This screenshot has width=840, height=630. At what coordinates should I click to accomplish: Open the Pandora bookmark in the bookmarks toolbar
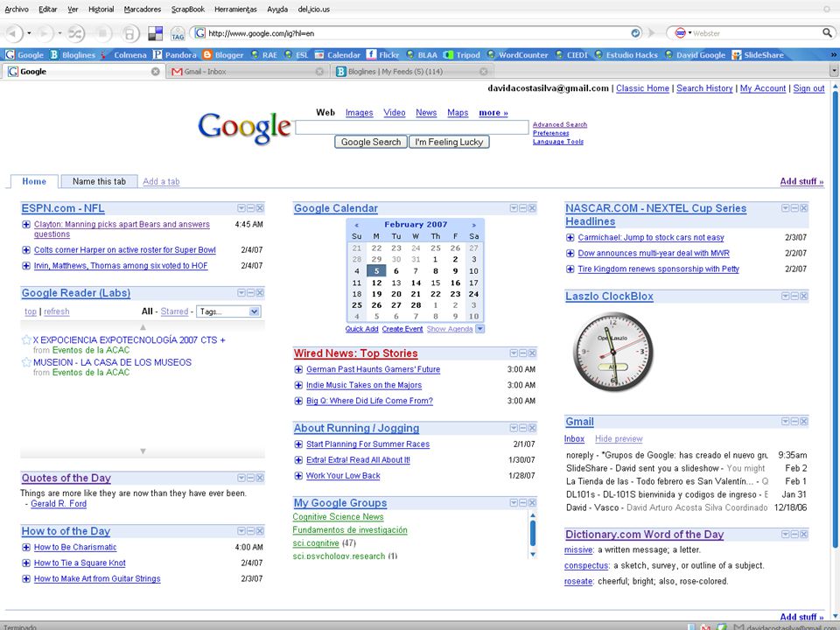[175, 54]
